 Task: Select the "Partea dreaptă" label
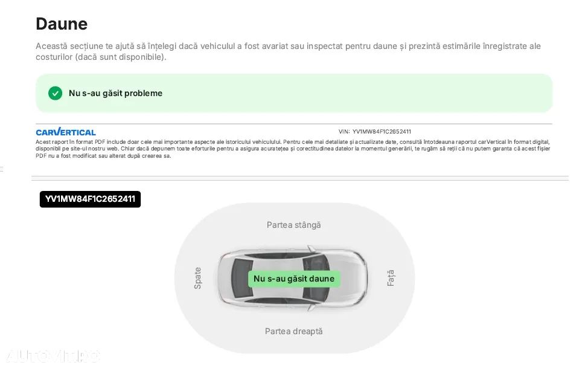294,331
